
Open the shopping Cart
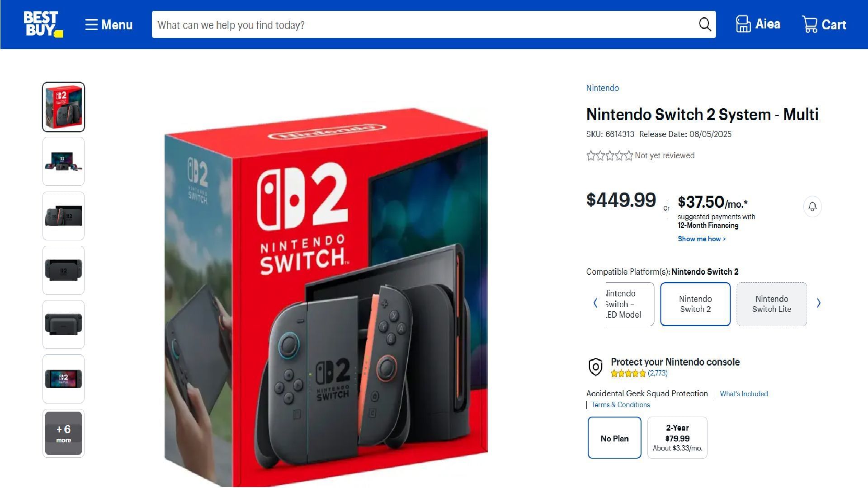(824, 24)
